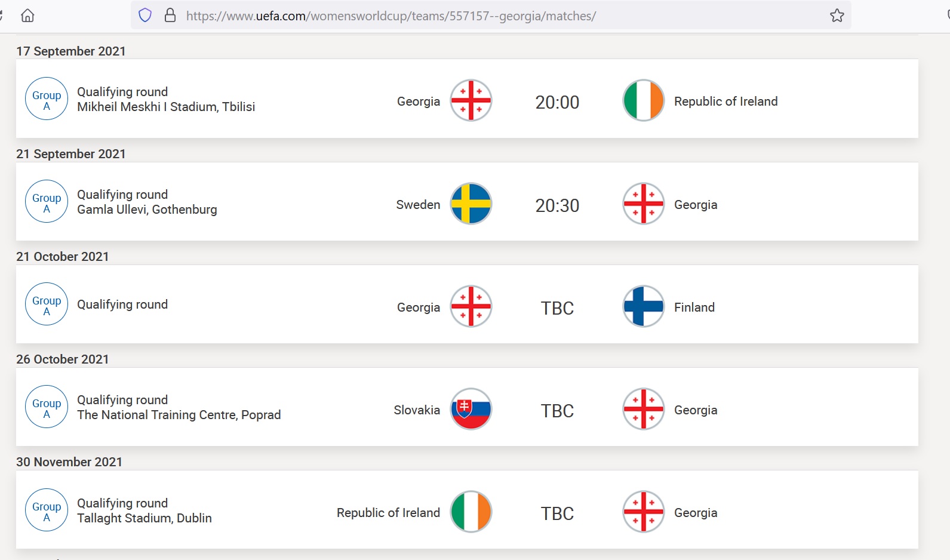The height and width of the screenshot is (560, 950).
Task: Open the 20:30 Sweden vs Georgia match
Action: coord(557,205)
